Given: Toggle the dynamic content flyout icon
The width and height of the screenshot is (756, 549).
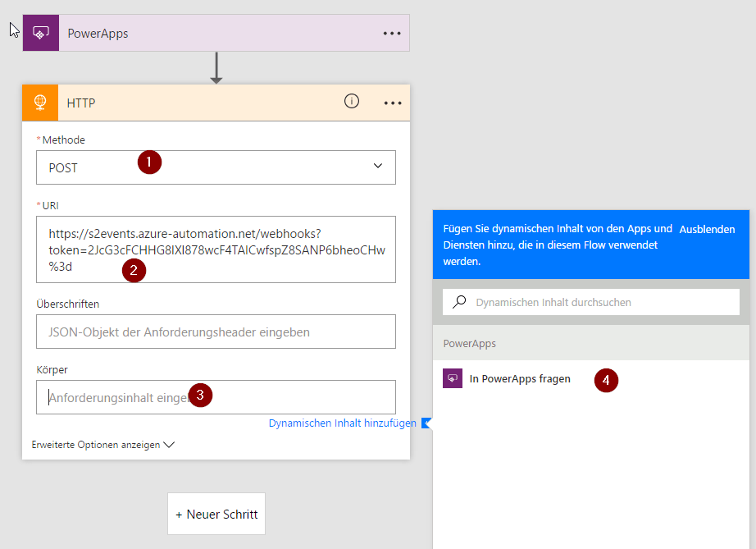Looking at the screenshot, I should [x=426, y=423].
